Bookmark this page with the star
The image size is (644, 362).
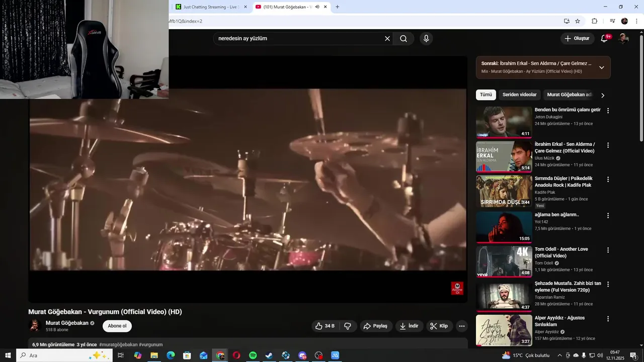coord(578,21)
